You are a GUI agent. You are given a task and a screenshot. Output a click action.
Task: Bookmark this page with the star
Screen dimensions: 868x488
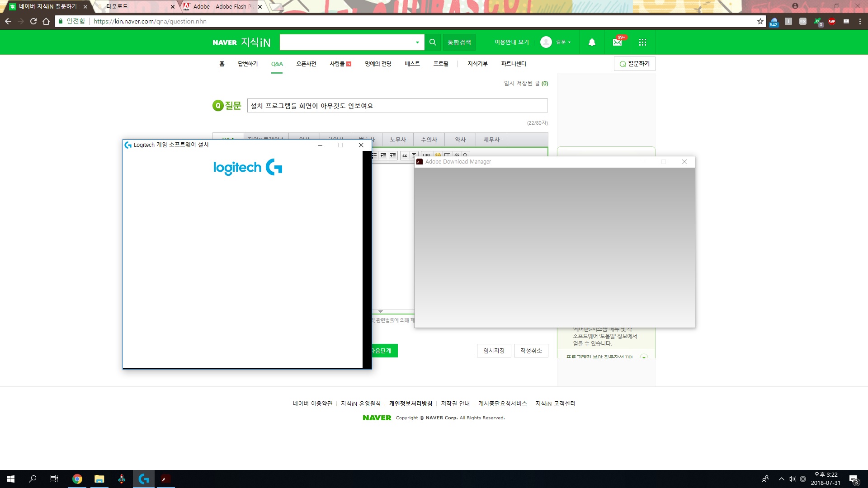click(x=760, y=21)
